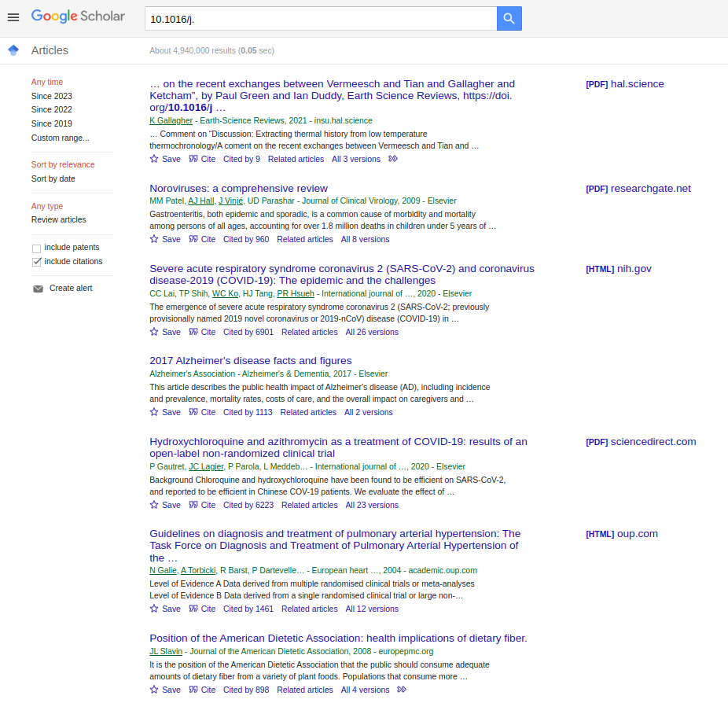728x703 pixels.
Task: Filter results Since 2023
Action: [51, 96]
